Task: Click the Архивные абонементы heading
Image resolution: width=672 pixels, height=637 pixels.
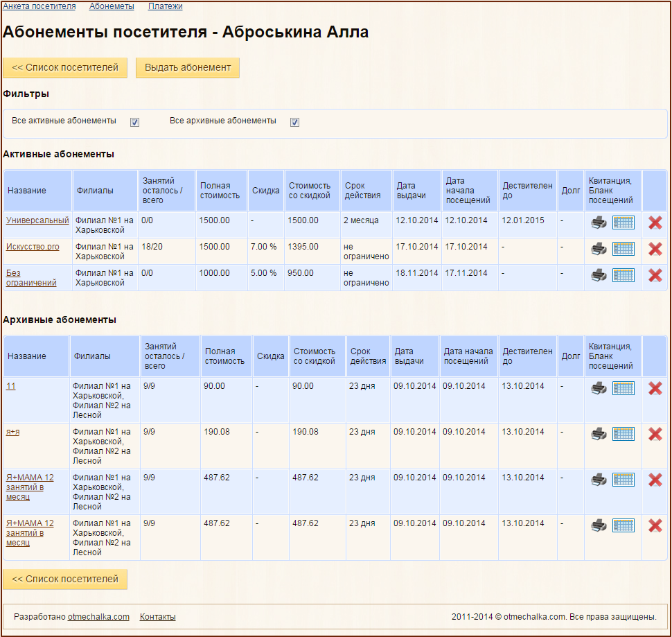Action: [x=60, y=320]
